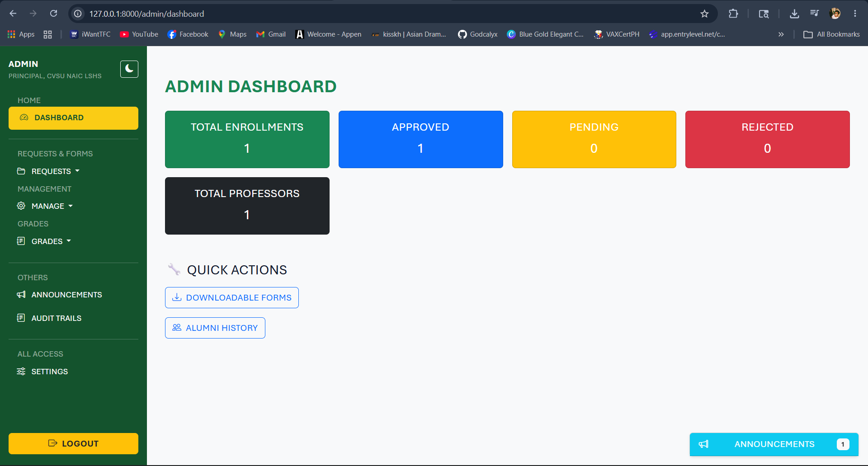
Task: Open the YouTube bookmark
Action: 139,34
